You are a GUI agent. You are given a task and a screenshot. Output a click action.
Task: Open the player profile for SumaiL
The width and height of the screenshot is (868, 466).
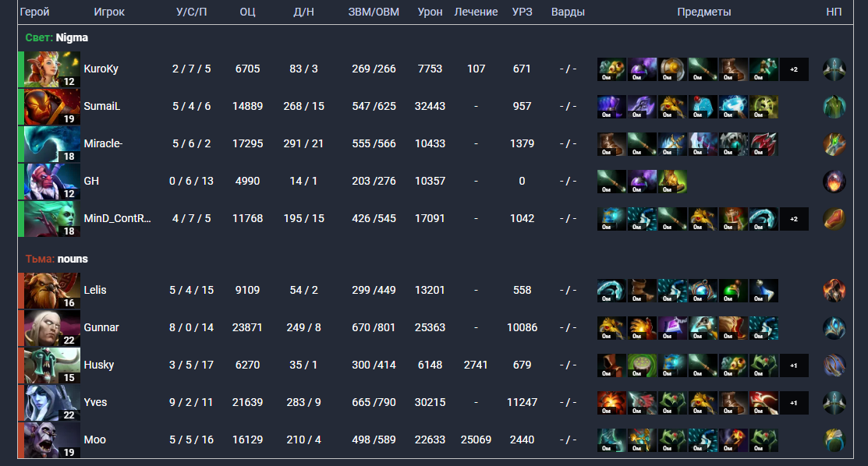coord(100,107)
